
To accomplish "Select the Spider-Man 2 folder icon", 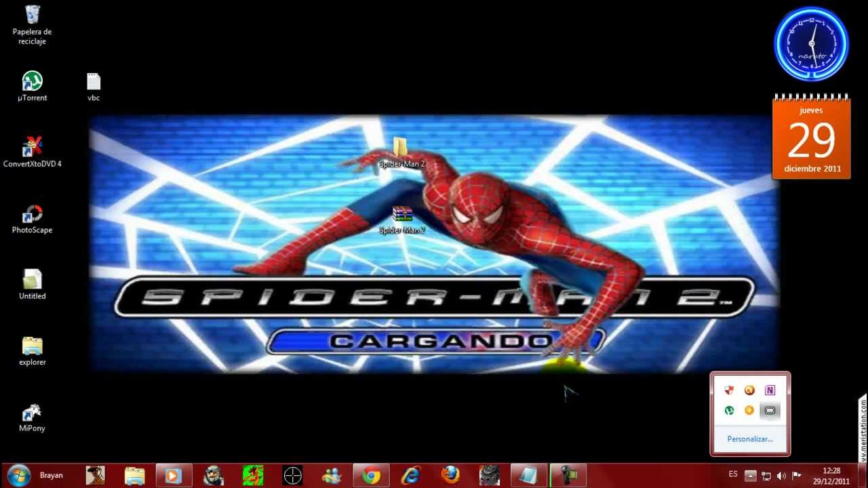I will (401, 152).
